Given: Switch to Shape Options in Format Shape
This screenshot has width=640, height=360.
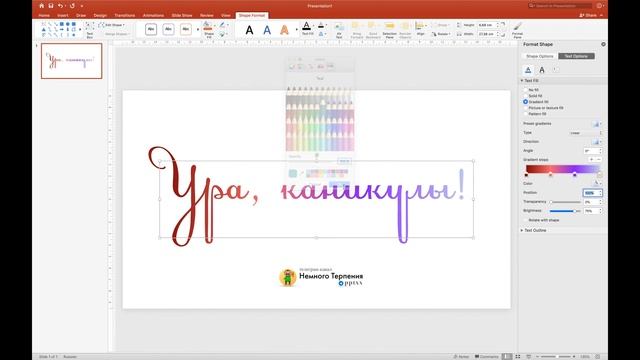Looking at the screenshot, I should pos(540,56).
